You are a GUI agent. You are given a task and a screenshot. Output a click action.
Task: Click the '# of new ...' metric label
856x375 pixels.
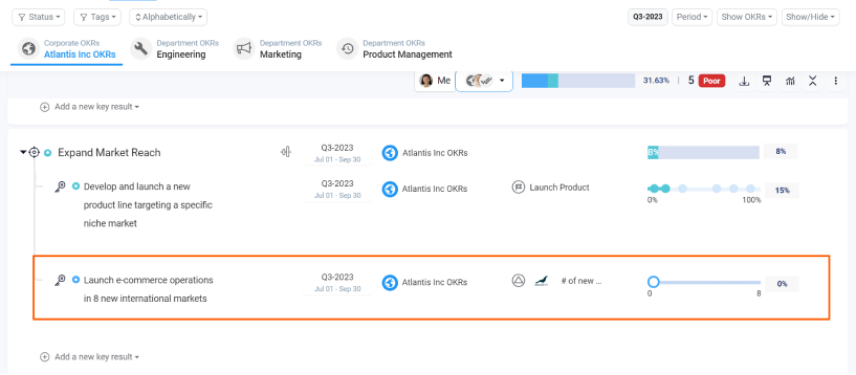click(581, 281)
